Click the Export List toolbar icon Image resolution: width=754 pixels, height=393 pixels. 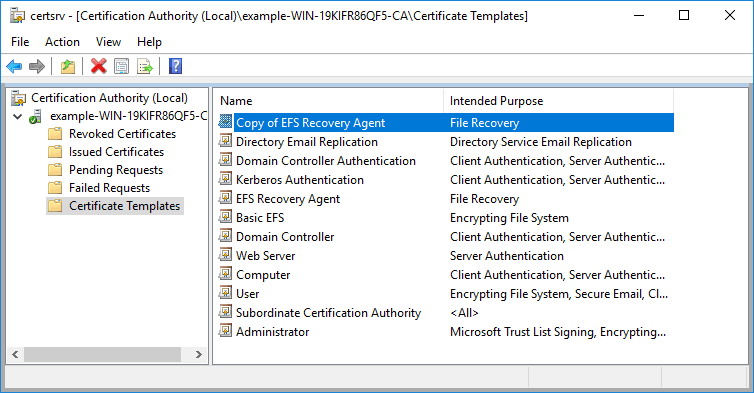tap(145, 66)
